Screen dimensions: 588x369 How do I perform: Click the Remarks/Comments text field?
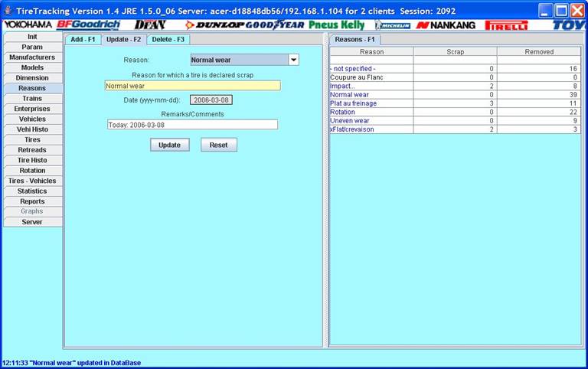point(191,125)
